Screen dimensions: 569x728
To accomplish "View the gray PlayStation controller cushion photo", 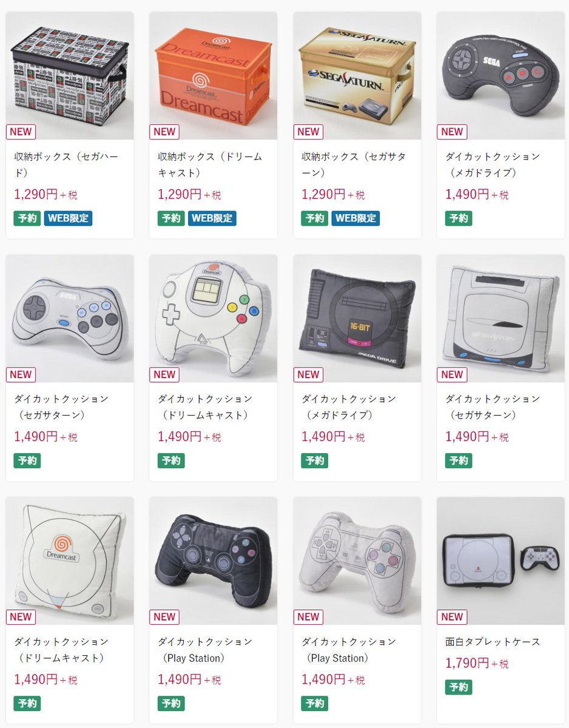I will [357, 561].
